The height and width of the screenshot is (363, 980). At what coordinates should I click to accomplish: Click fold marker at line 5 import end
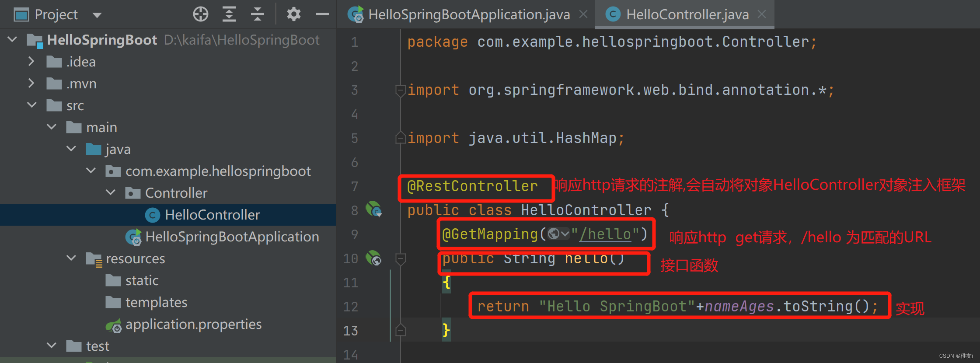400,138
